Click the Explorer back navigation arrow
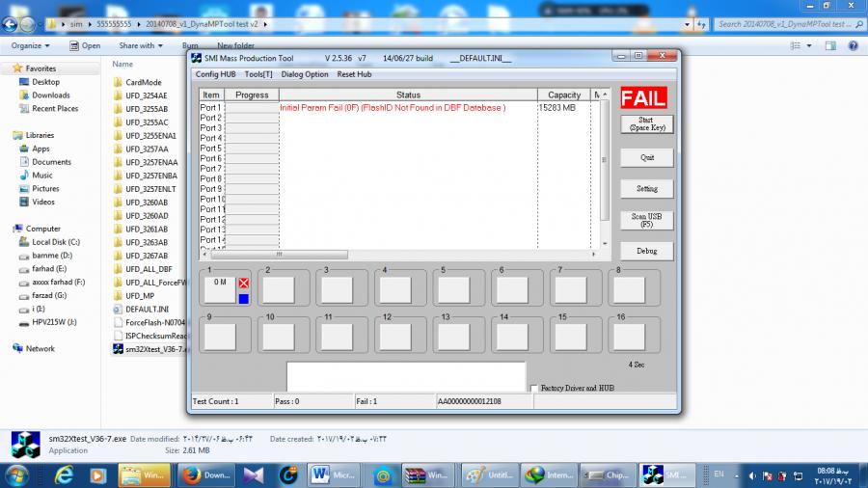This screenshot has height=488, width=868. [10, 24]
